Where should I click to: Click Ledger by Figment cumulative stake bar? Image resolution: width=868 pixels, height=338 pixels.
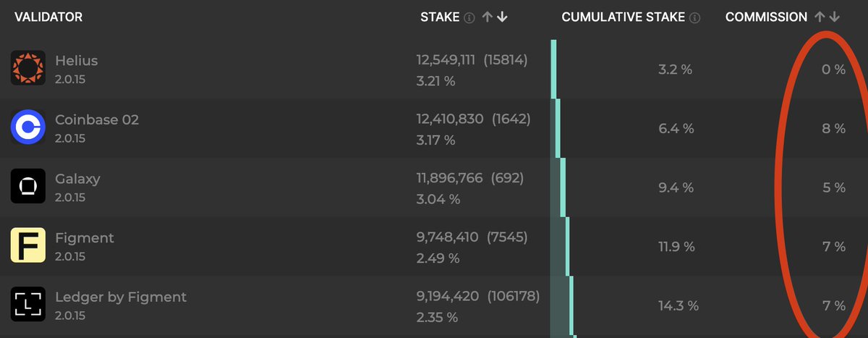click(x=572, y=305)
